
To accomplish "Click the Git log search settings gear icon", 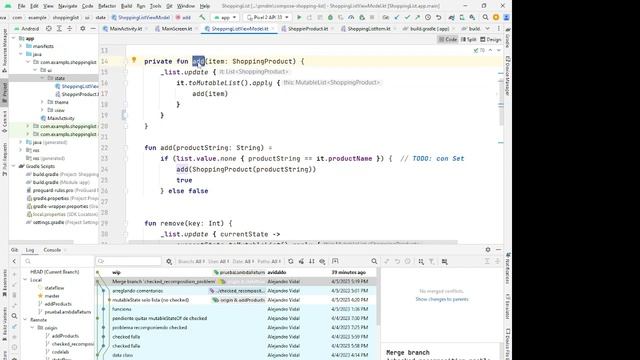I will coord(169,261).
